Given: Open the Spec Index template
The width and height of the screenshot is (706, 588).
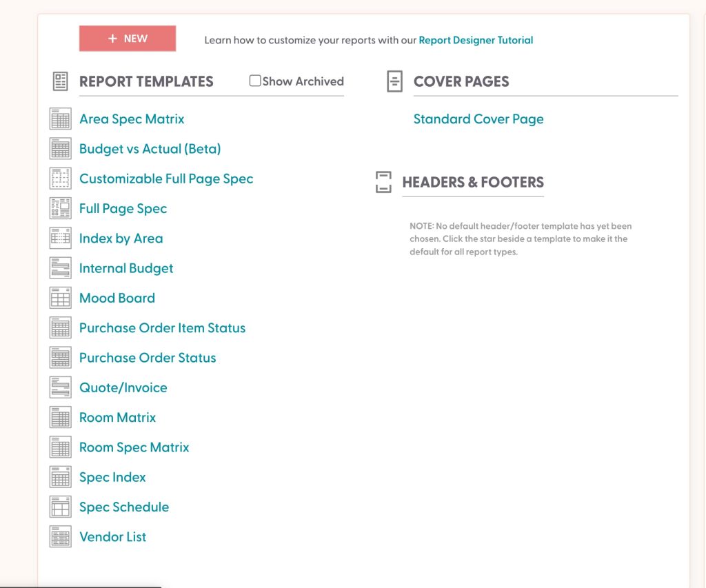Looking at the screenshot, I should point(112,477).
